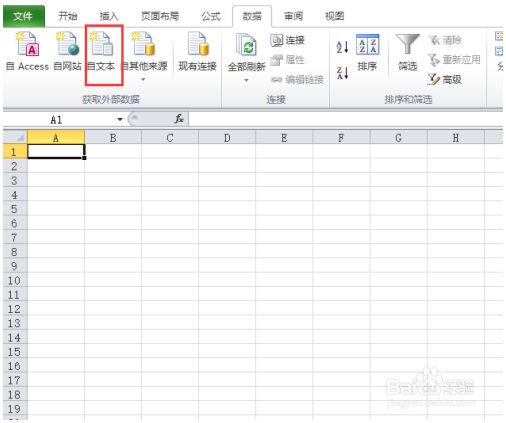506x423 pixels.
Task: Click the fx insert function button
Action: click(179, 119)
